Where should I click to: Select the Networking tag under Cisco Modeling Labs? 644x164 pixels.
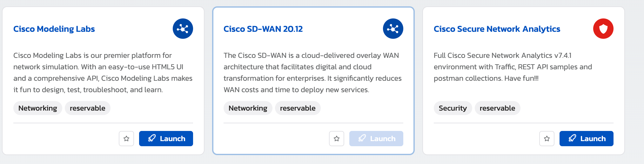[x=38, y=108]
